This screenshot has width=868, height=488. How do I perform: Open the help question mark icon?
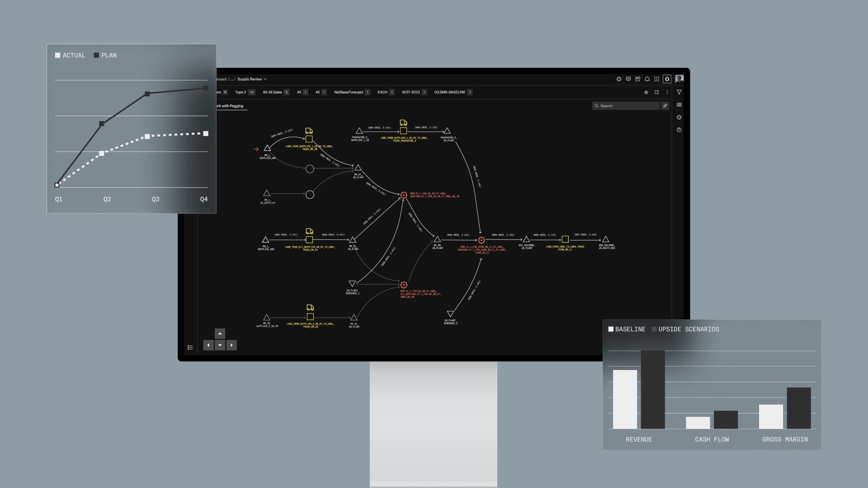coord(679,130)
